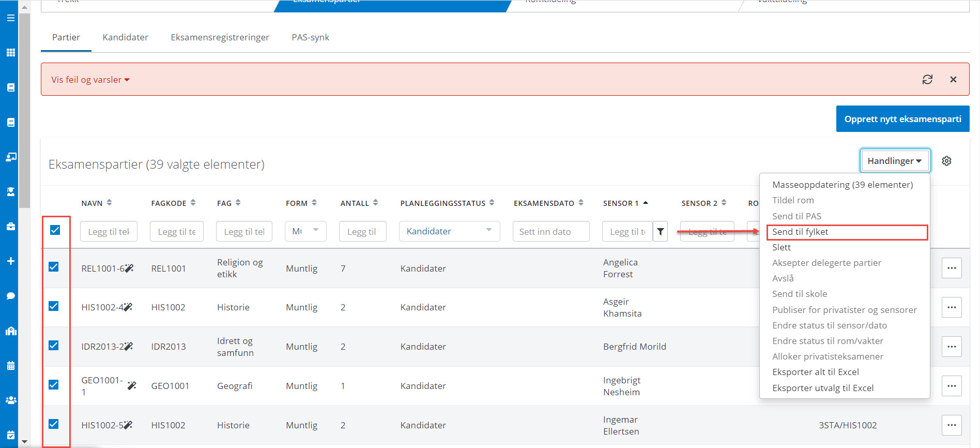Select Masseoppdatering (39 elementer) menu item
This screenshot has width=980, height=448.
(x=843, y=185)
